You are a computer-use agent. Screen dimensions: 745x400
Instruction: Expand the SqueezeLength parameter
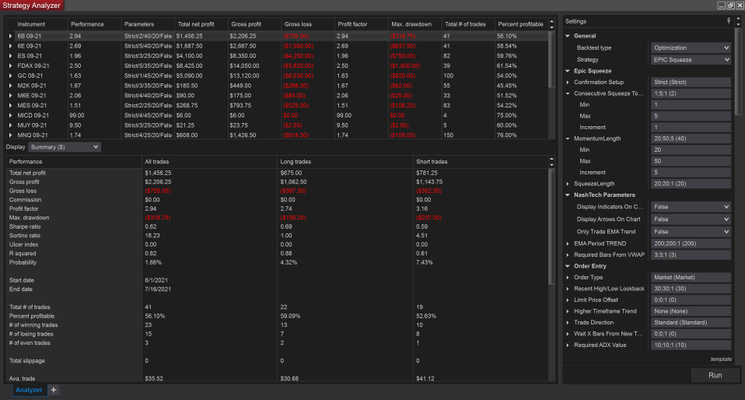pos(569,184)
